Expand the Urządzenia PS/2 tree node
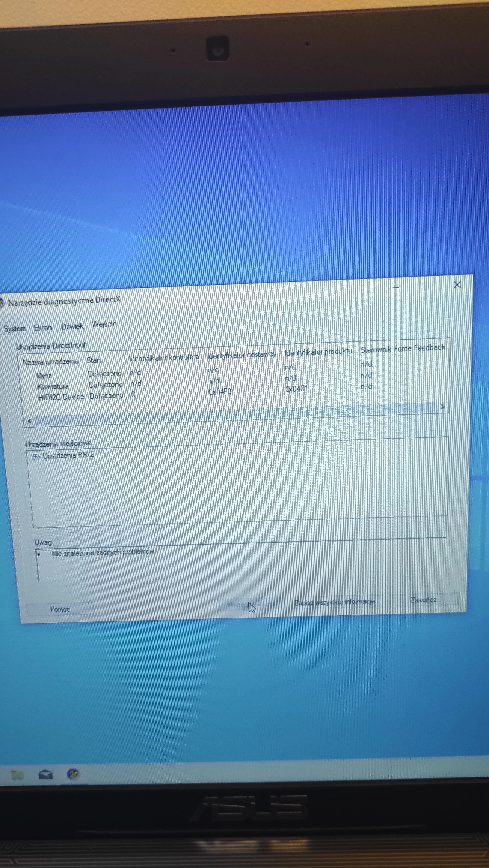Image resolution: width=489 pixels, height=868 pixels. click(35, 457)
